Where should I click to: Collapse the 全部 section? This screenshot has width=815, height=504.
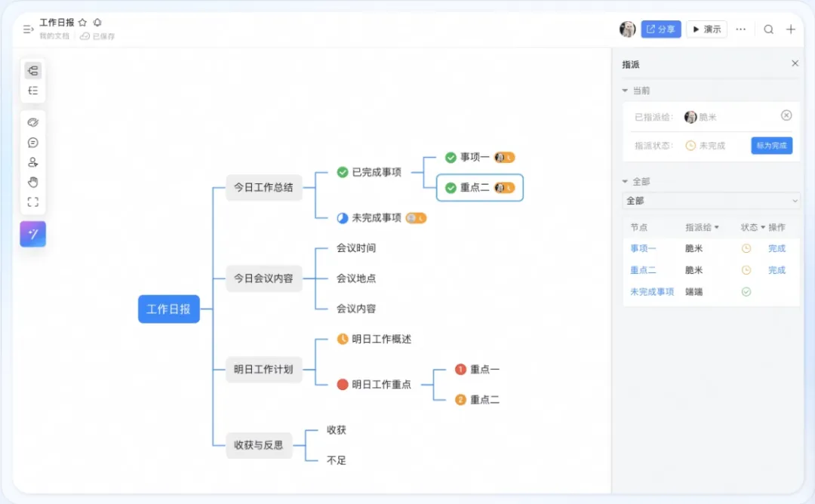(x=625, y=181)
